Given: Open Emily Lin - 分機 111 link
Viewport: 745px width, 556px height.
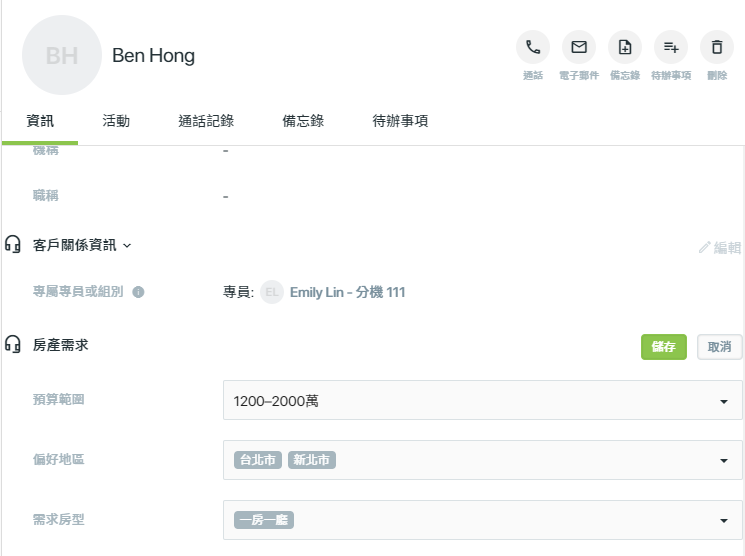Looking at the screenshot, I should 347,292.
